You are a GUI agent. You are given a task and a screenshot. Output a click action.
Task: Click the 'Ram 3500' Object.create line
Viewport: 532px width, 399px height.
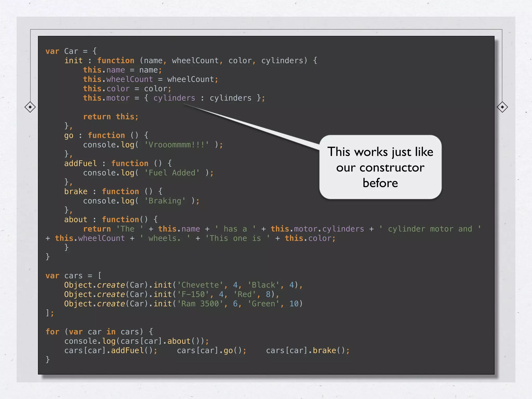183,304
